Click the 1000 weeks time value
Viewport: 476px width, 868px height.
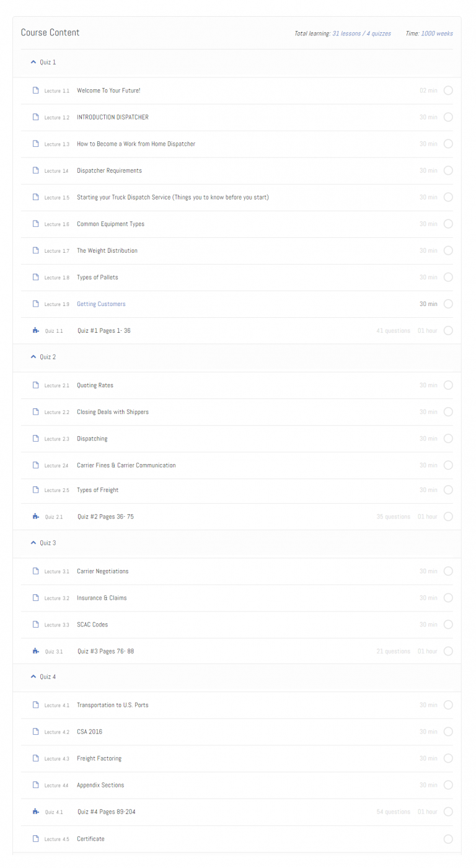tap(436, 33)
